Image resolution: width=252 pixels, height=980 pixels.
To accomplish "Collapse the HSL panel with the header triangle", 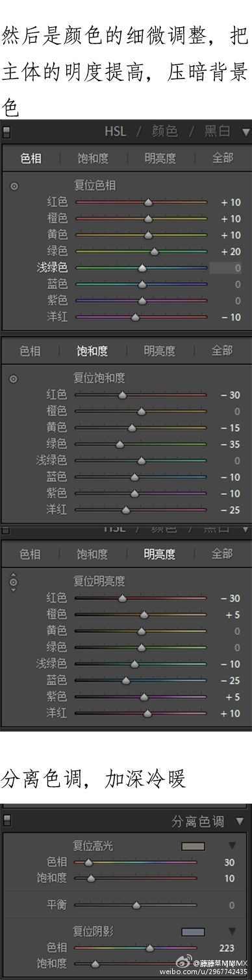I will [x=245, y=132].
